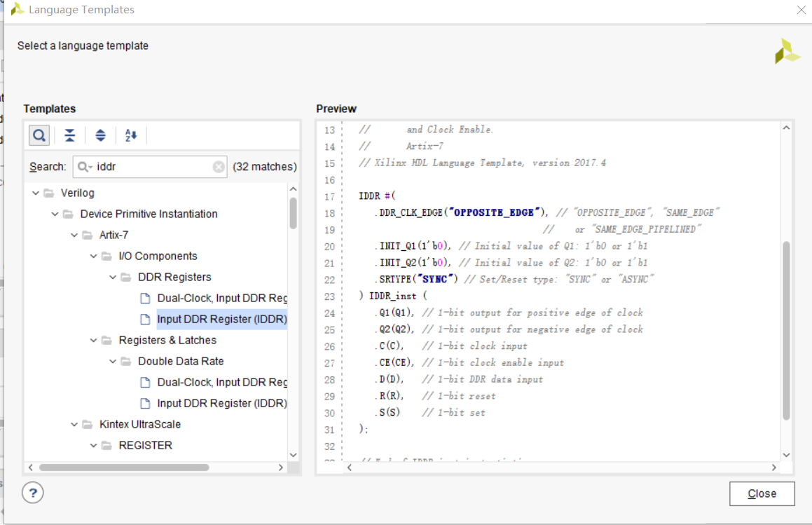Click the alphabetical sort toolbar icon
Viewport: 812px width, 525px height.
(x=131, y=135)
